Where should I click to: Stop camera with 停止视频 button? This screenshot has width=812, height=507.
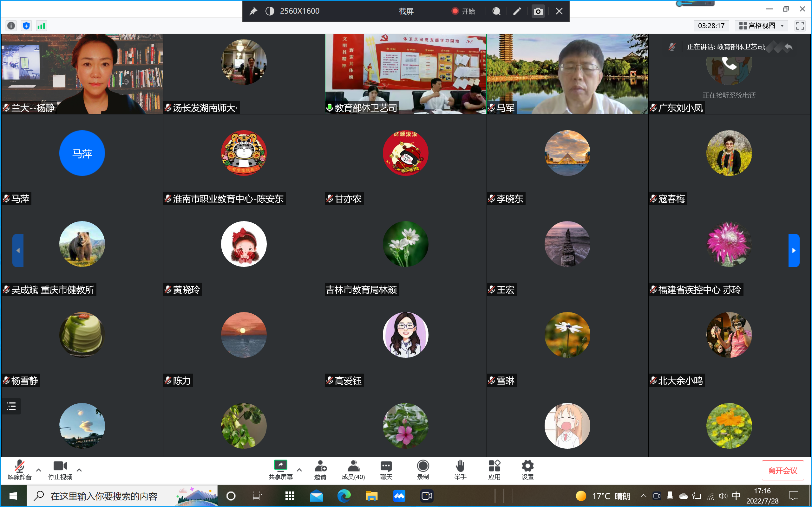(x=60, y=466)
